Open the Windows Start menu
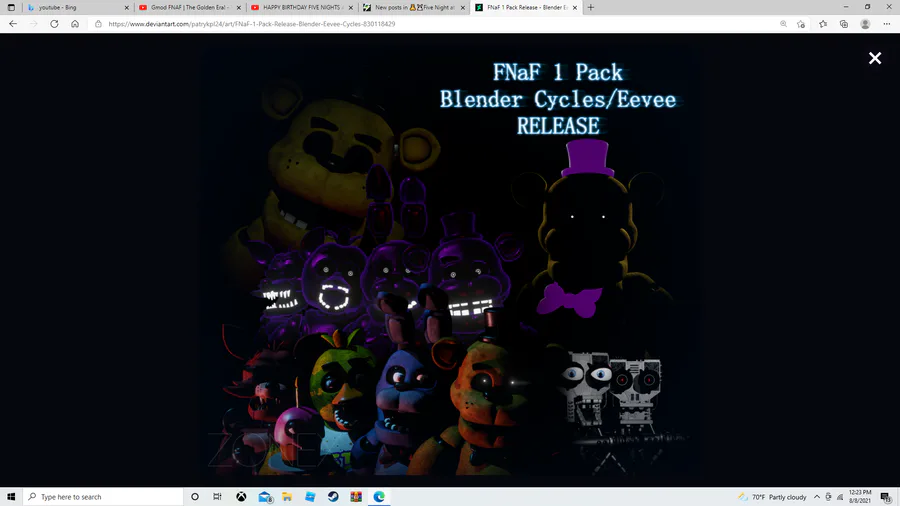Screen dimensions: 900x506 (11, 497)
